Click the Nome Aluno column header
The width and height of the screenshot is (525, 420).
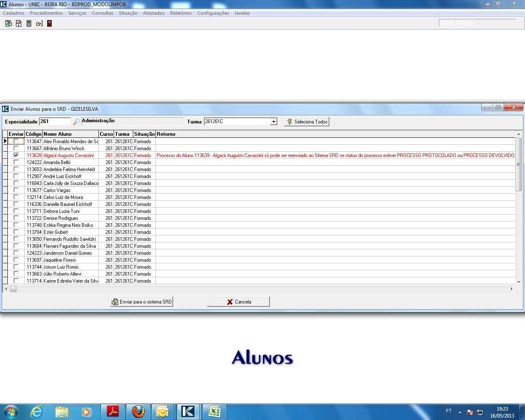point(71,134)
